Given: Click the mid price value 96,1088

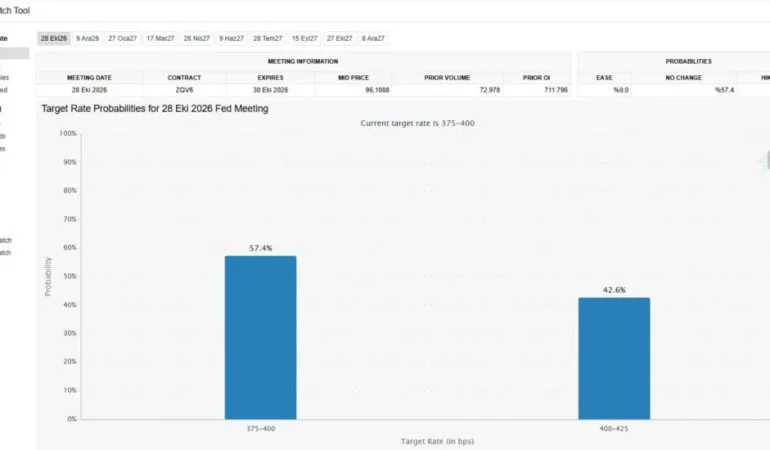Looking at the screenshot, I should (377, 90).
